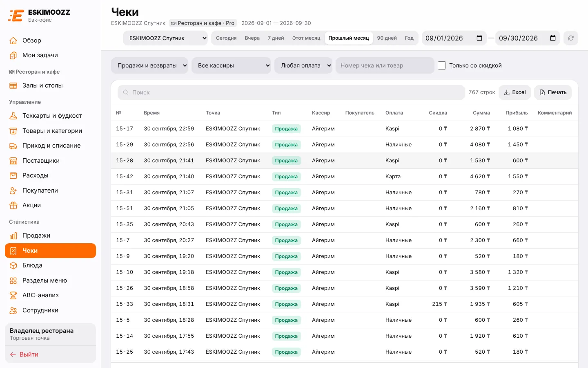Image resolution: width=588 pixels, height=368 pixels.
Task: Click the Продажи bar chart icon
Action: pyautogui.click(x=13, y=236)
